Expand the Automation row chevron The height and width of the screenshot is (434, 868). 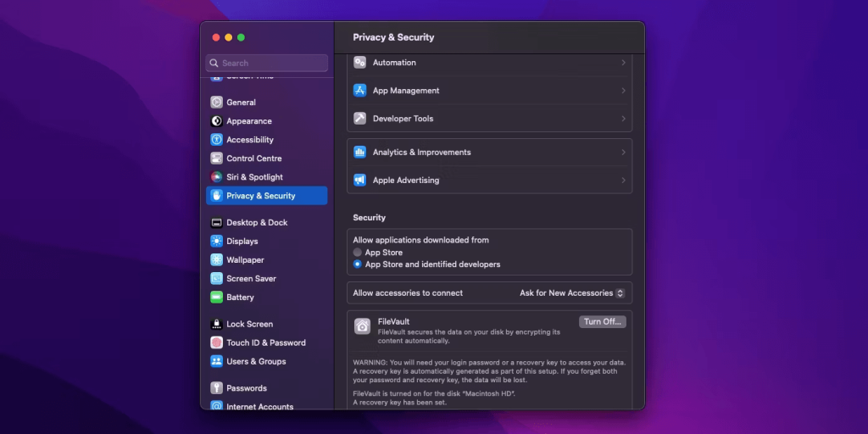click(623, 63)
